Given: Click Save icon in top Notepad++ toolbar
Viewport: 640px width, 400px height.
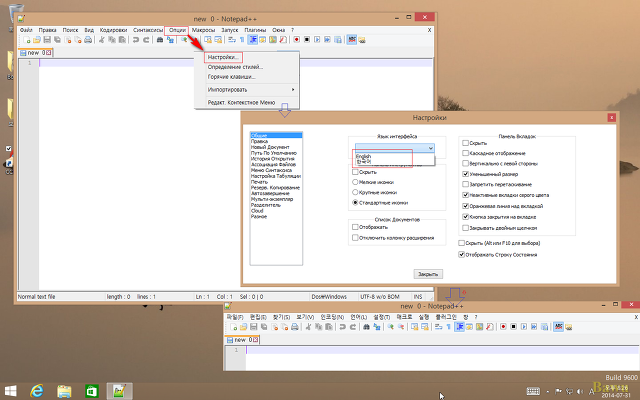Looking at the screenshot, I should 47,40.
